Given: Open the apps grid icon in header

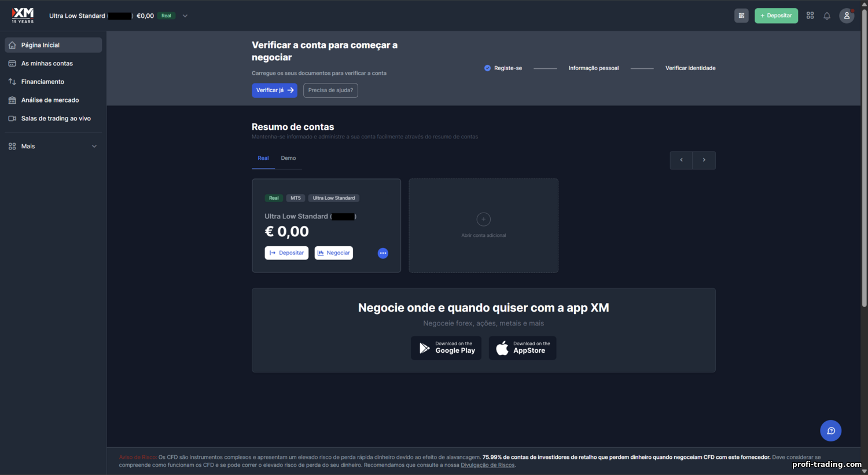Looking at the screenshot, I should [810, 16].
